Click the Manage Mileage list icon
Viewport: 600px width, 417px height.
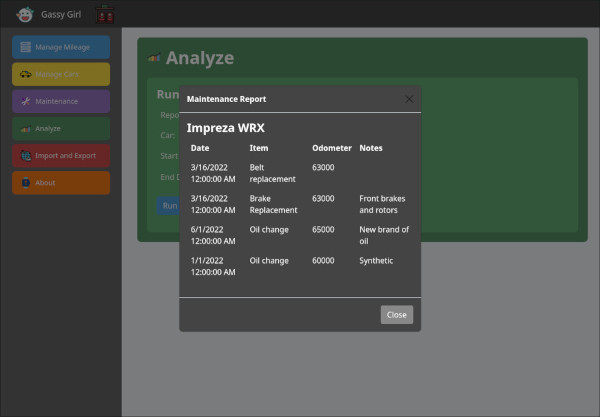pyautogui.click(x=26, y=47)
